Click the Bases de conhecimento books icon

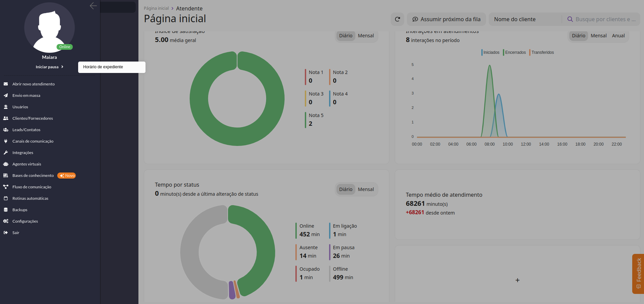[6, 176]
